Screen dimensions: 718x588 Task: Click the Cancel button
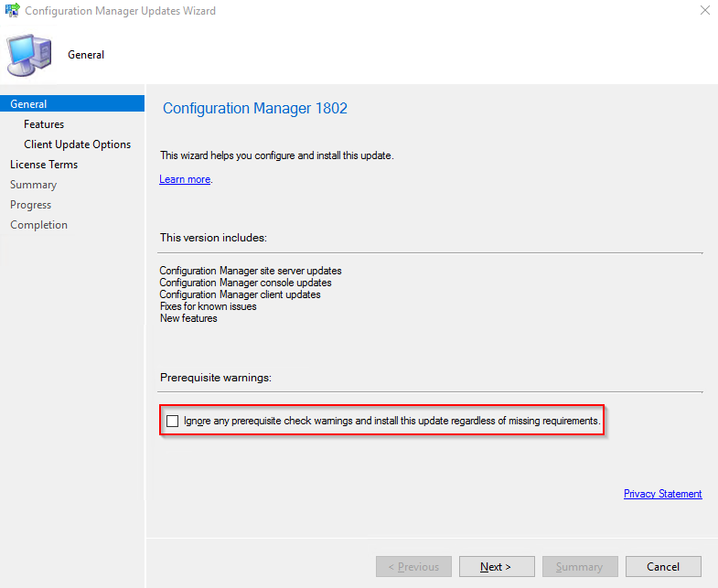(x=663, y=566)
